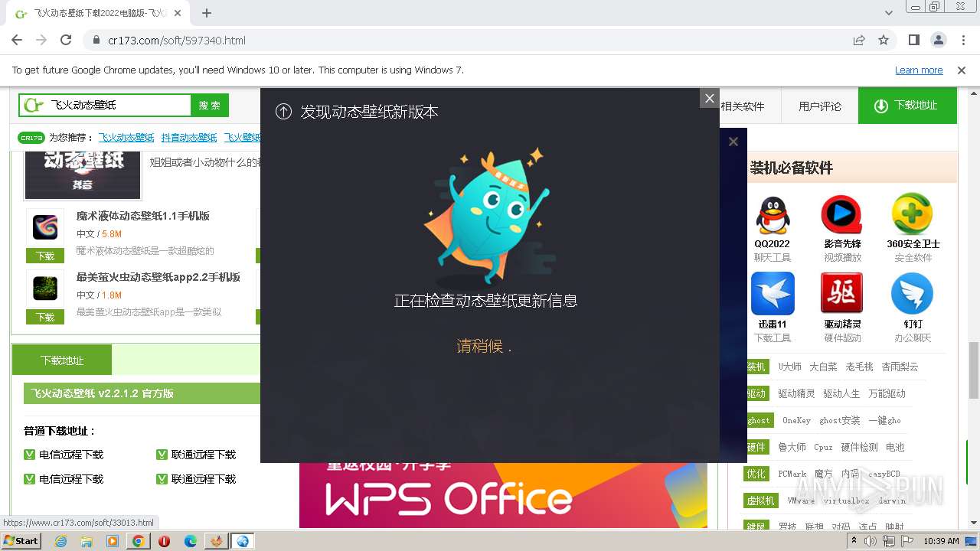
Task: Open the Windows Start menu
Action: (21, 540)
